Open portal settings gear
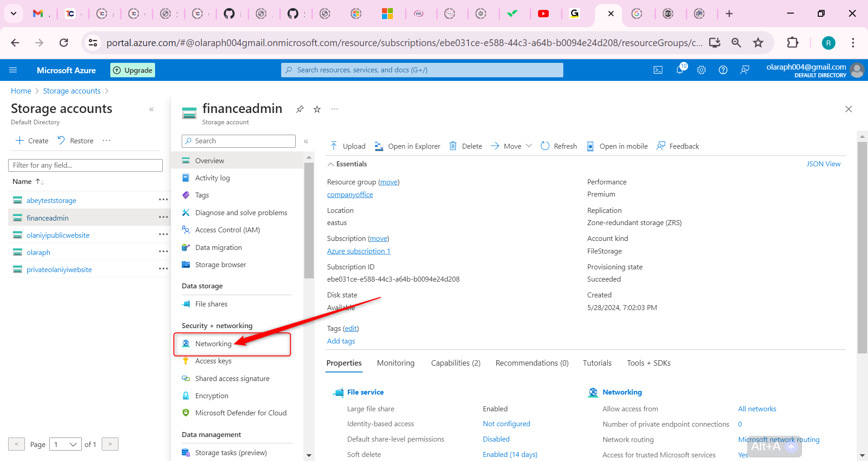This screenshot has height=461, width=868. click(x=701, y=70)
